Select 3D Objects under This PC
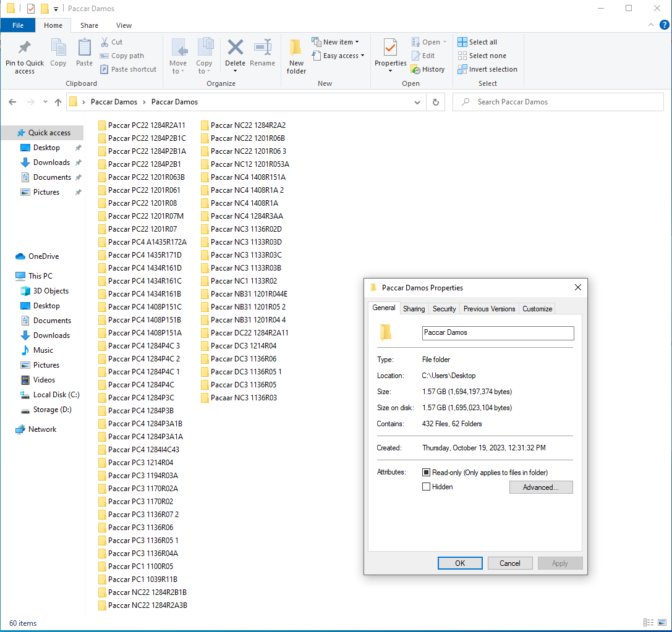This screenshot has width=672, height=632. point(45,291)
